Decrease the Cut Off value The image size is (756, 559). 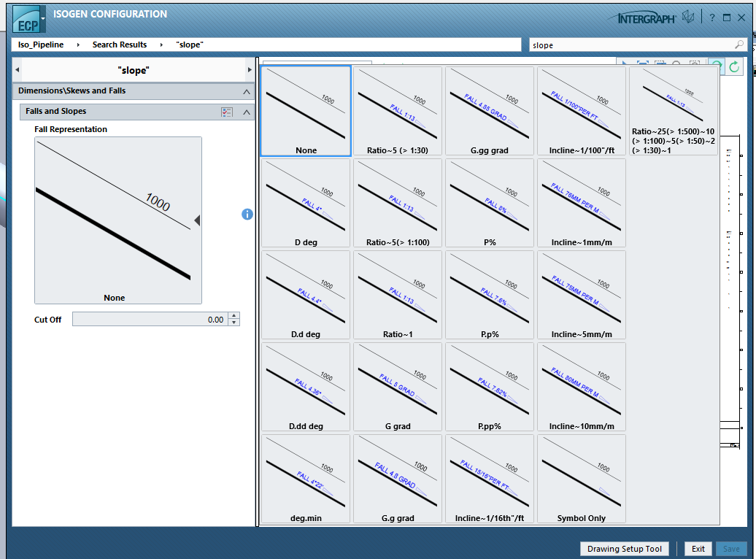pos(234,322)
